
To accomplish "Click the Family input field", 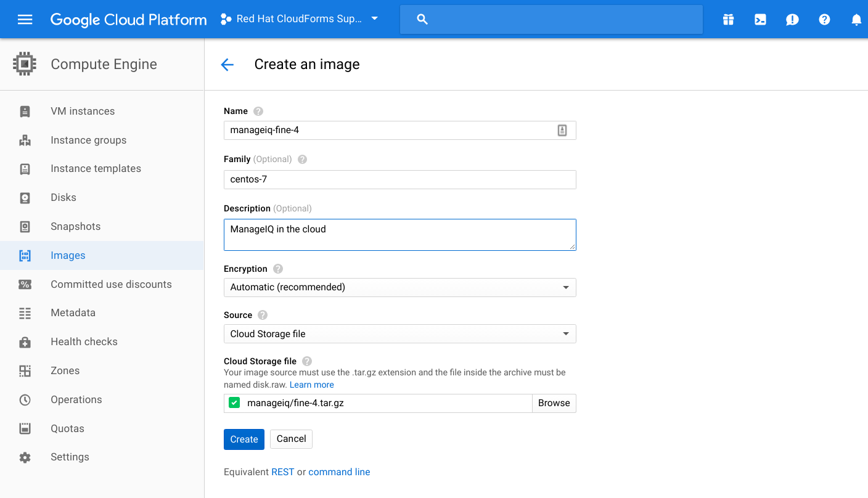I will 399,180.
